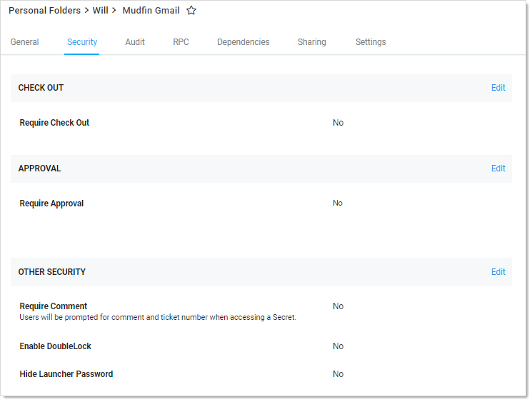
Task: Click the Require Approval value No
Action: point(338,203)
